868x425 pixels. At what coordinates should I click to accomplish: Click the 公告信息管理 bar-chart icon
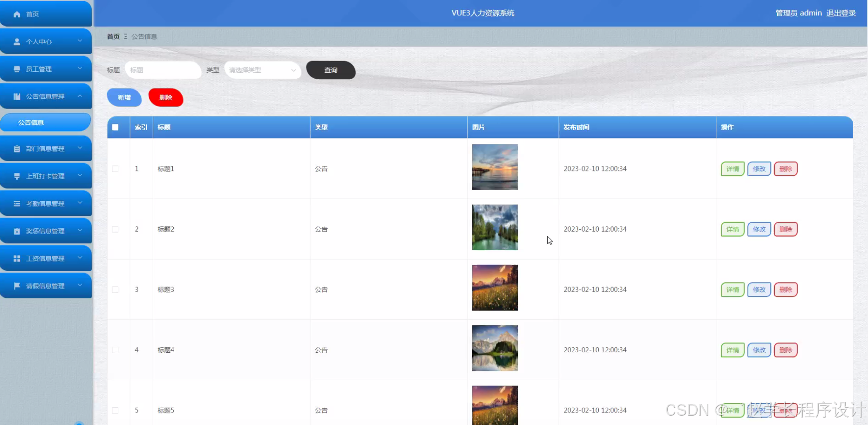click(x=17, y=96)
